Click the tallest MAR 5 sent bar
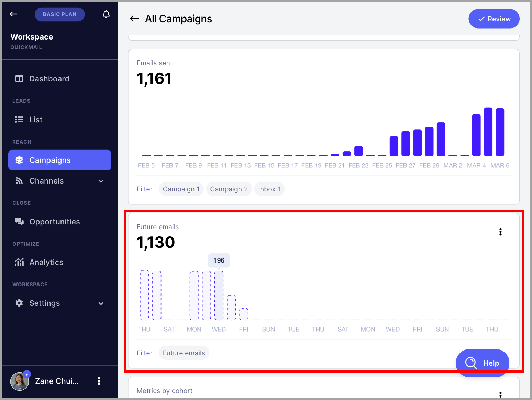The height and width of the screenshot is (400, 532). (488, 132)
